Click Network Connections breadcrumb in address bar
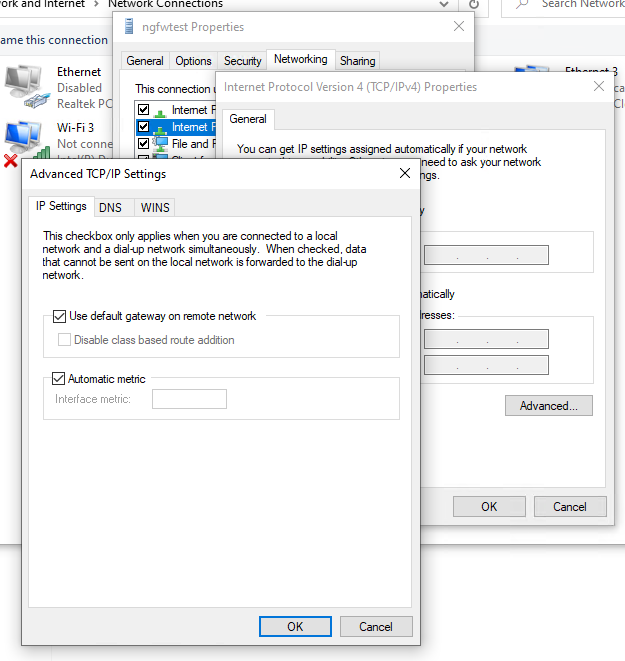 point(166,4)
